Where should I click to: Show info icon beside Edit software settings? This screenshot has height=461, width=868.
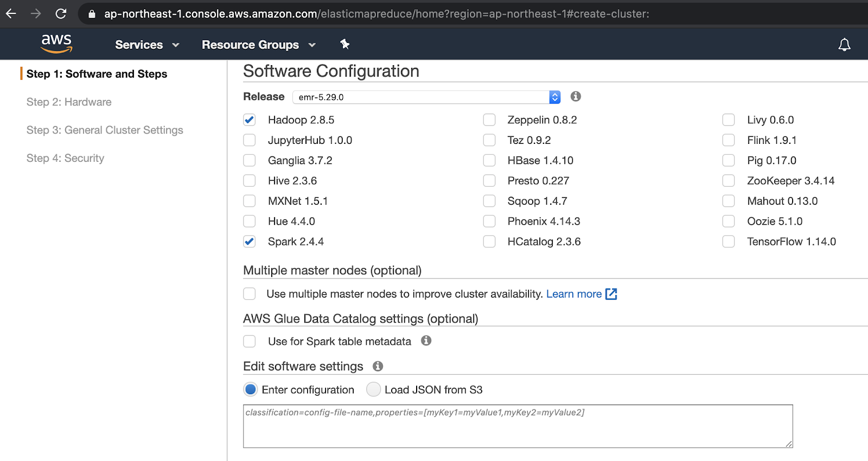[378, 366]
